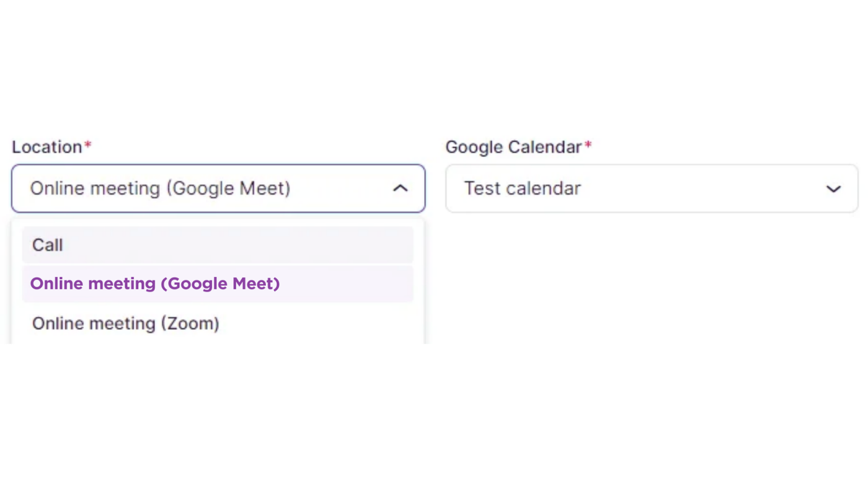Open the Google Calendar dropdown
The image size is (868, 488).
click(651, 189)
